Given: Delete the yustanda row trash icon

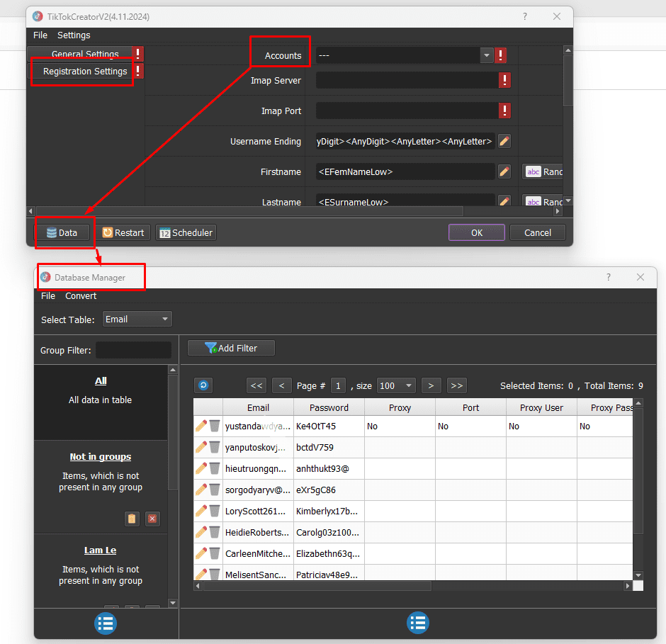Looking at the screenshot, I should click(x=215, y=426).
